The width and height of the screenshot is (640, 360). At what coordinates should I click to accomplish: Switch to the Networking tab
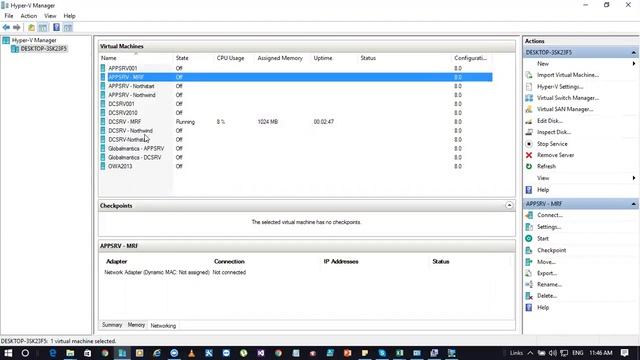tap(163, 325)
